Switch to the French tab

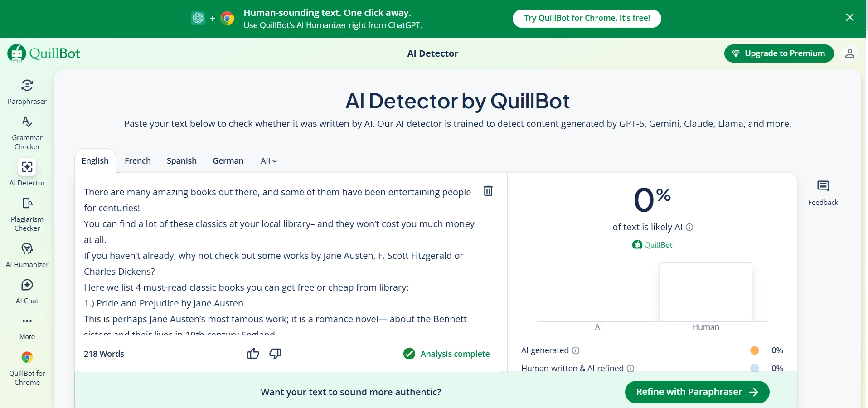point(138,161)
